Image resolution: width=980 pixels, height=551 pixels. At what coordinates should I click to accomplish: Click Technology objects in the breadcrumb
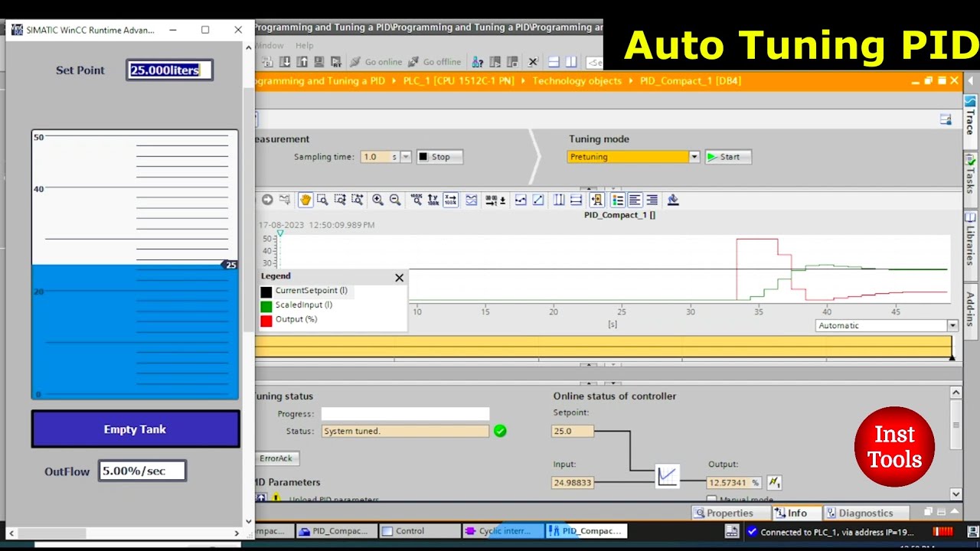(x=577, y=80)
